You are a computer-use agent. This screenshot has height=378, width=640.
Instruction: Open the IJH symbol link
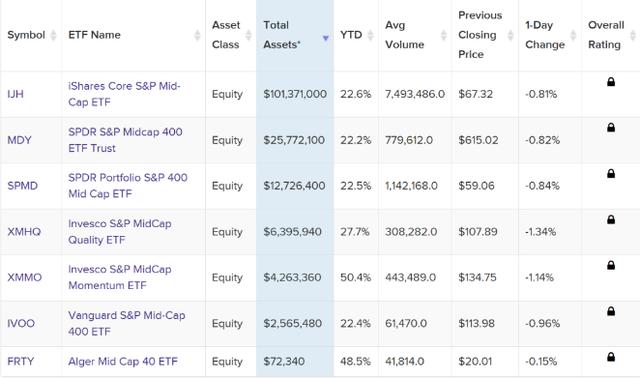(x=16, y=94)
